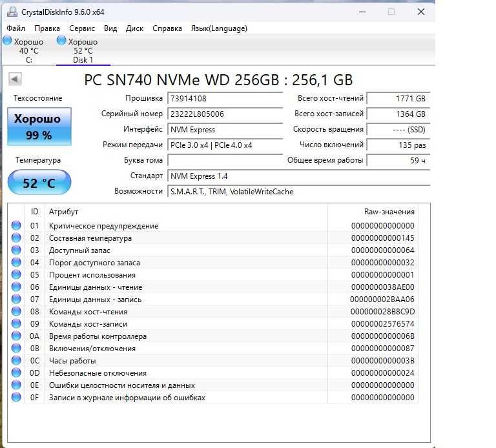Viewport: 496px width, 448px height.
Task: Open the Сервис menu
Action: click(82, 28)
